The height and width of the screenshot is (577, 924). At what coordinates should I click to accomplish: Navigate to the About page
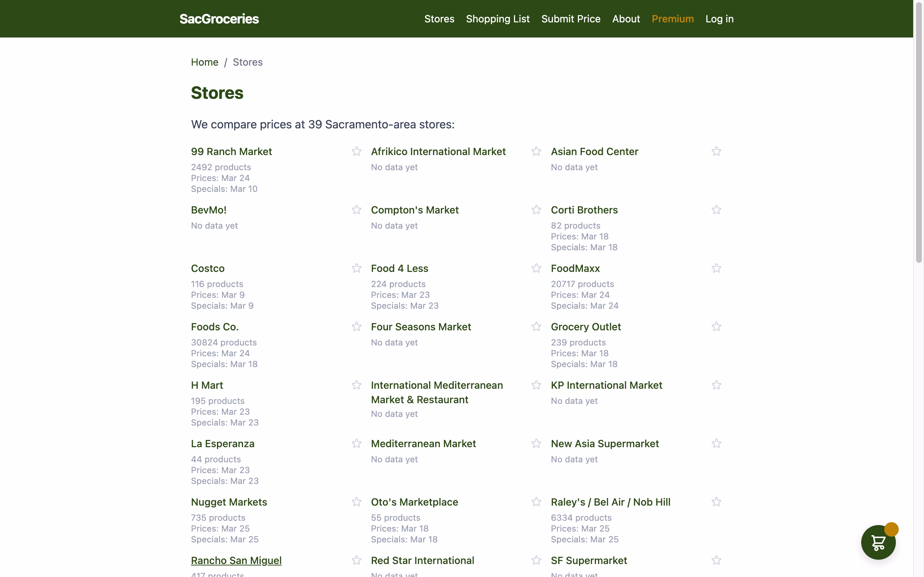(x=626, y=18)
